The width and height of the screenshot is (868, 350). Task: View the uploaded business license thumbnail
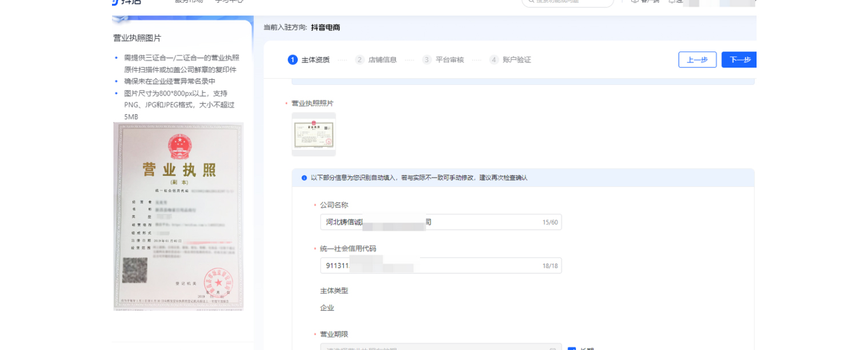(x=314, y=135)
